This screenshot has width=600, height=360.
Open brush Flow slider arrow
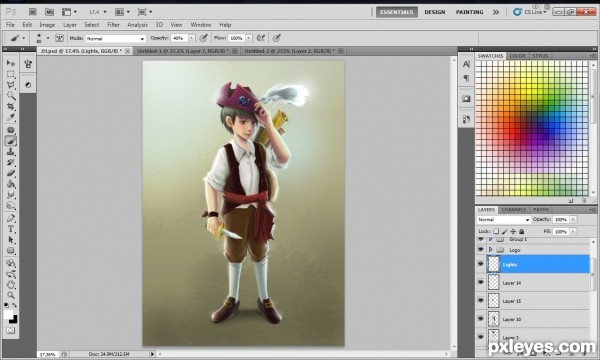(249, 38)
